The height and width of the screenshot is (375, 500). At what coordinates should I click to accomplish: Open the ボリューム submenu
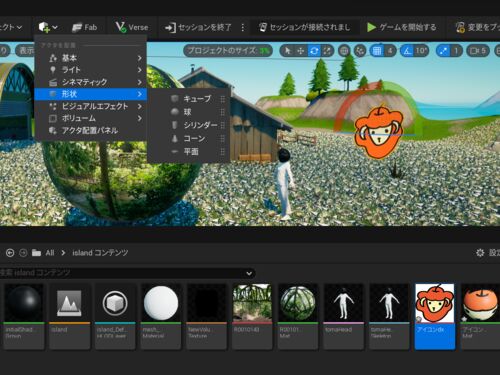91,118
